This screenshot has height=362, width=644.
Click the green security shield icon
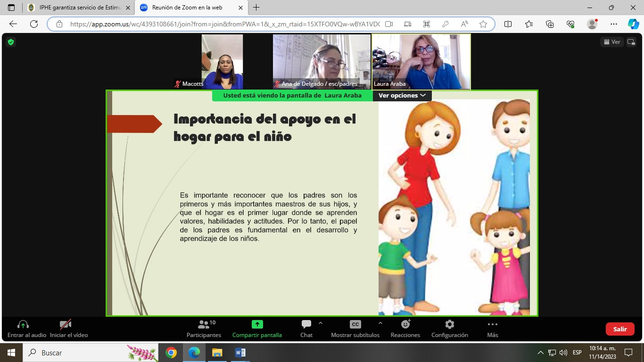tap(11, 42)
